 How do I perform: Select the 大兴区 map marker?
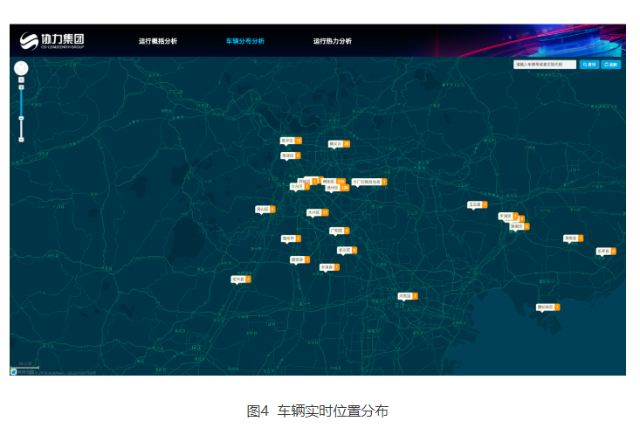click(313, 212)
